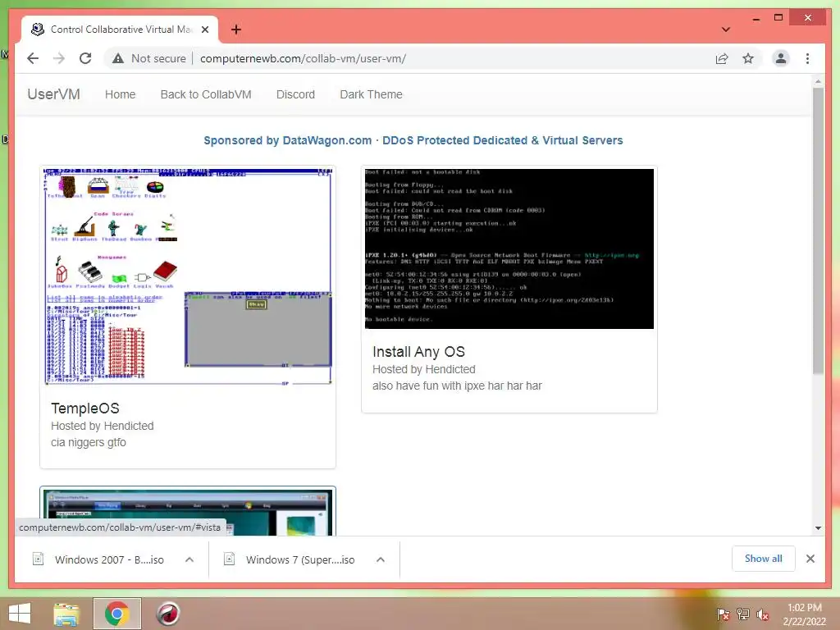This screenshot has width=840, height=630.
Task: Click the Chrome taskbar icon
Action: [x=117, y=614]
